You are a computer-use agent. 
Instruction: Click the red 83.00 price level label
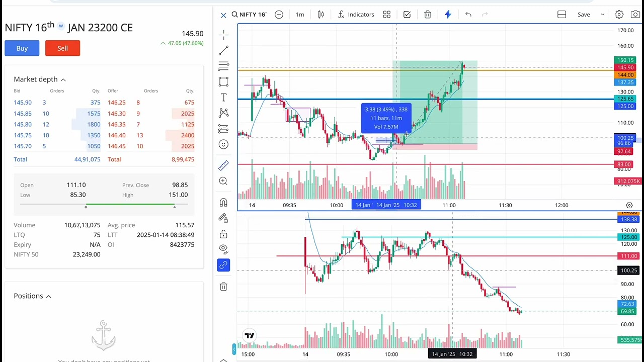pos(624,164)
